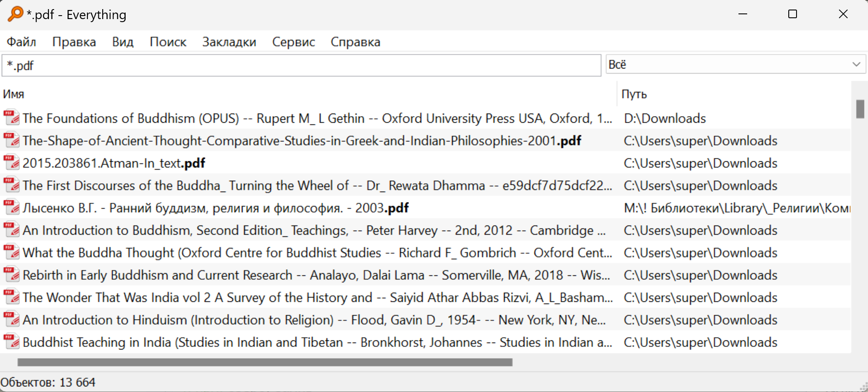This screenshot has width=868, height=392.
Task: Click PDF icon of The-Shape-of-Ancient-Thought file
Action: coord(12,140)
